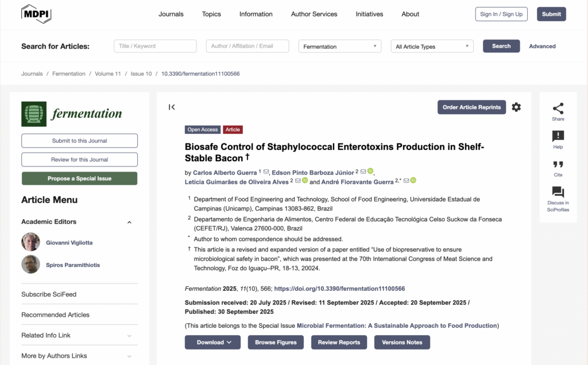The height and width of the screenshot is (365, 588).
Task: Open the Cite quotation icon
Action: [x=558, y=165]
